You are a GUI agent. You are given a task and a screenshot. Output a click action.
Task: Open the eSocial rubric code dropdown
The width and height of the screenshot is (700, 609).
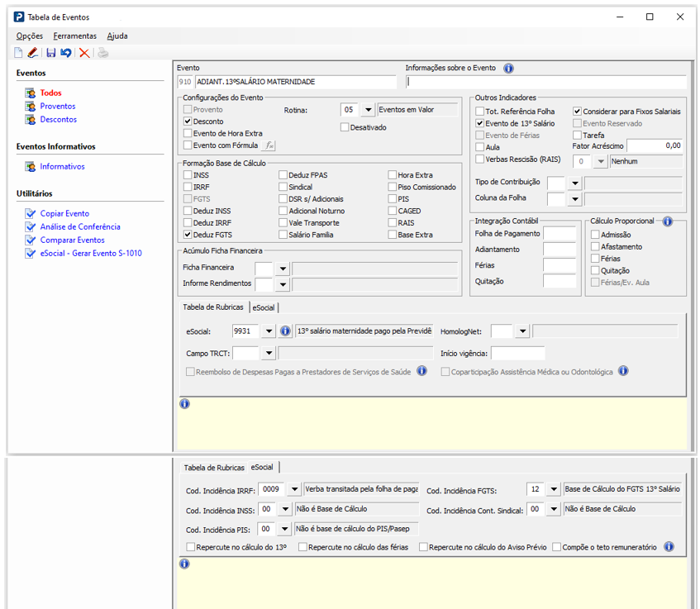[x=269, y=331]
